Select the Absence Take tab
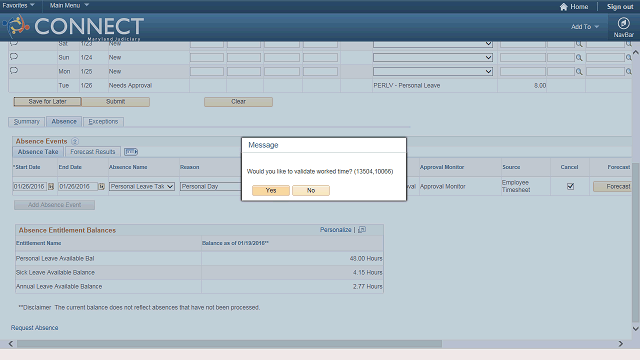 38,152
